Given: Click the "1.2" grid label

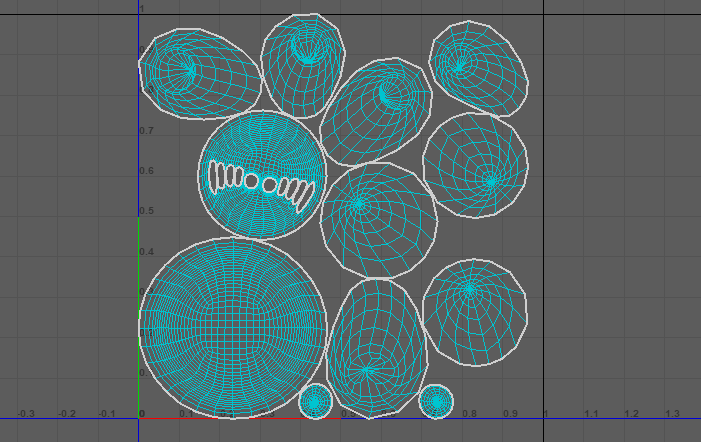Looking at the screenshot, I should tap(632, 414).
